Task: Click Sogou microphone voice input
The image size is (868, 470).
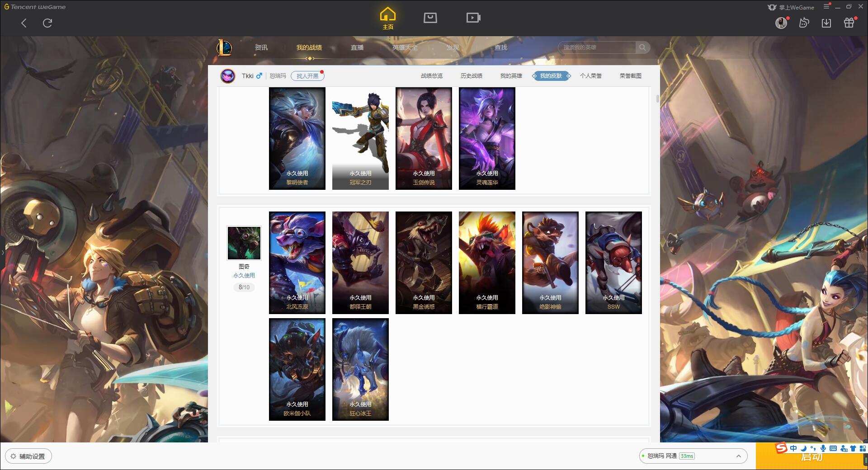Action: [823, 448]
